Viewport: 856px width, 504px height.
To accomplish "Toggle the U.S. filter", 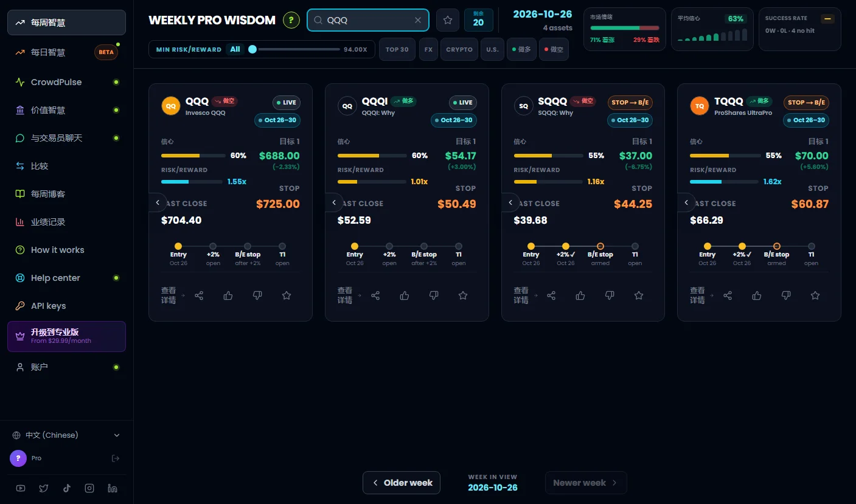I will point(493,49).
